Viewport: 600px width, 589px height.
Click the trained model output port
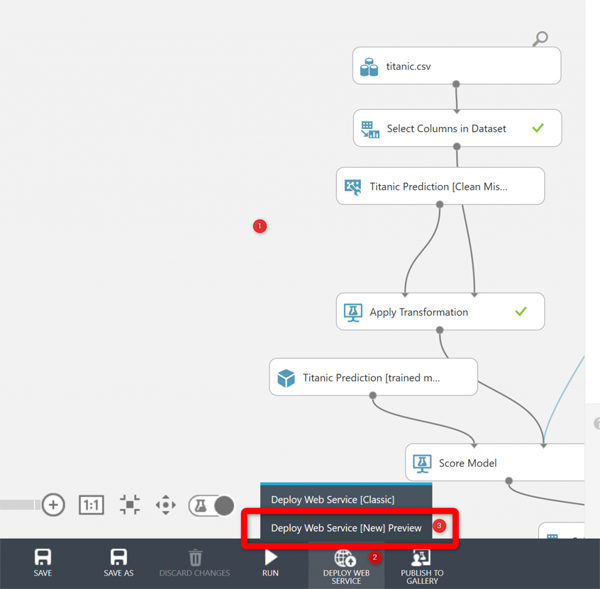pos(373,395)
